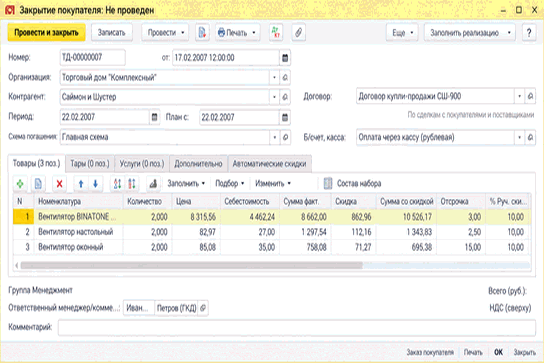Switch to the Товары (3 поз.) tab
544x363 pixels.
[36, 163]
